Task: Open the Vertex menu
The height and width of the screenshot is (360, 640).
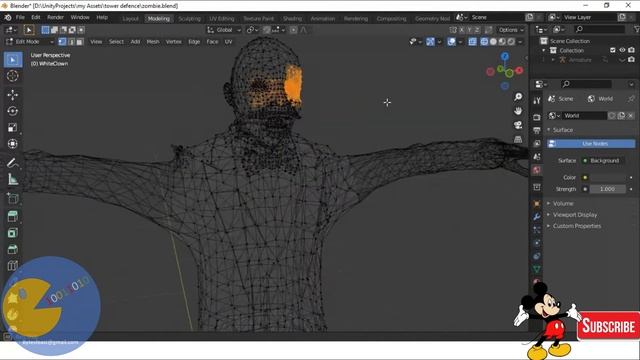Action: (x=173, y=42)
